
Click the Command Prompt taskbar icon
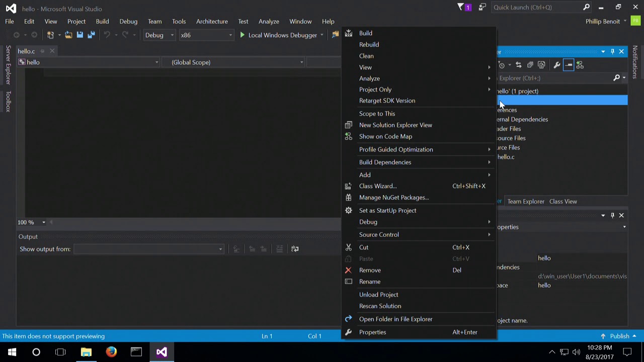[x=136, y=352]
